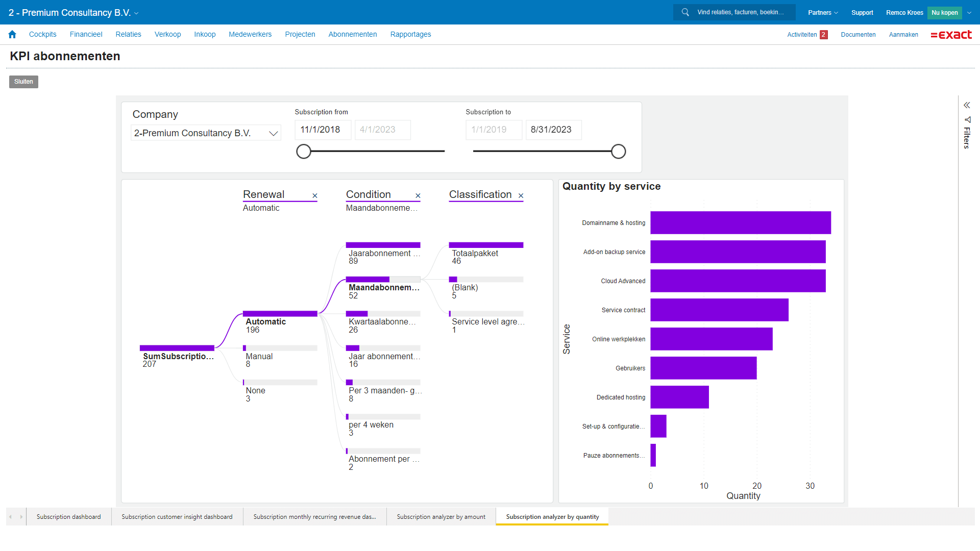Click the home icon in navigation bar
Screen dimensions: 980x551
coord(12,34)
